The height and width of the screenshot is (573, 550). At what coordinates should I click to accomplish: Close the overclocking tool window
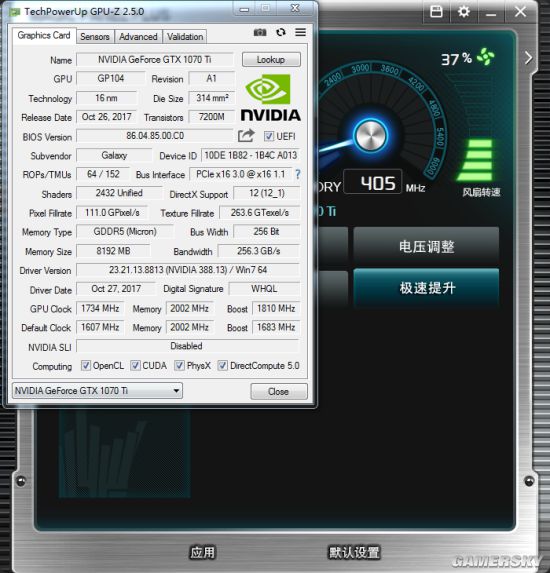pos(520,12)
